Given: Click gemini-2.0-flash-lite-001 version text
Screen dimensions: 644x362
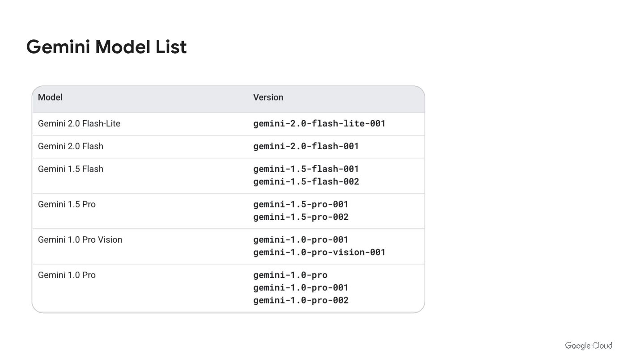Looking at the screenshot, I should [x=319, y=123].
